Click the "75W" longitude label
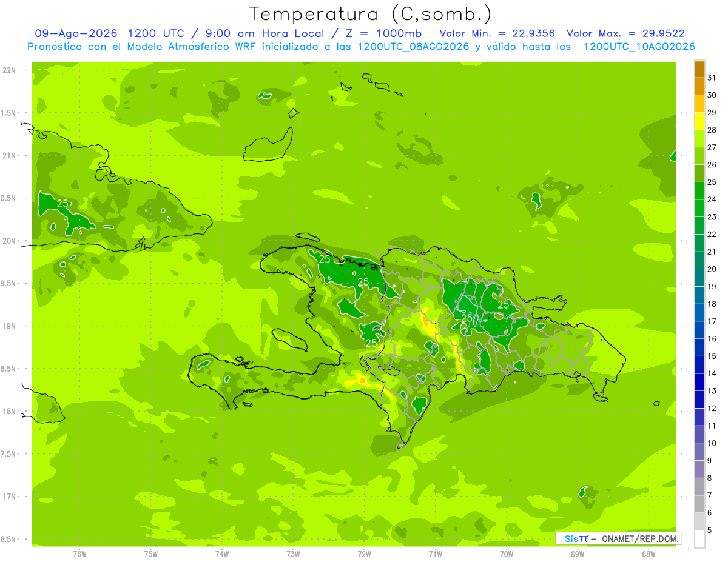Screen dimensions: 728x562 click(151, 554)
